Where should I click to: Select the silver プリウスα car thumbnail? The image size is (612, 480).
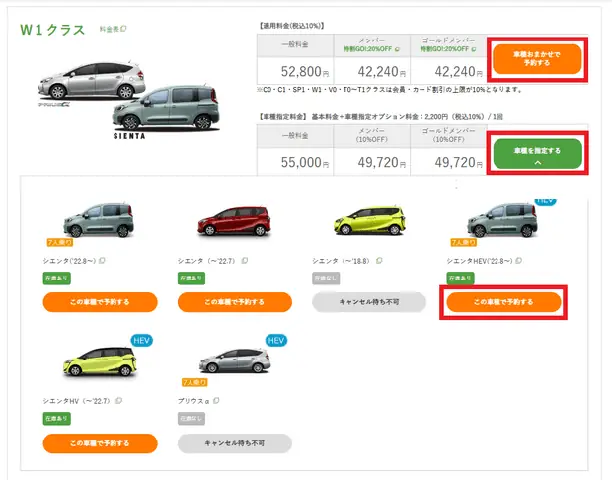click(234, 361)
